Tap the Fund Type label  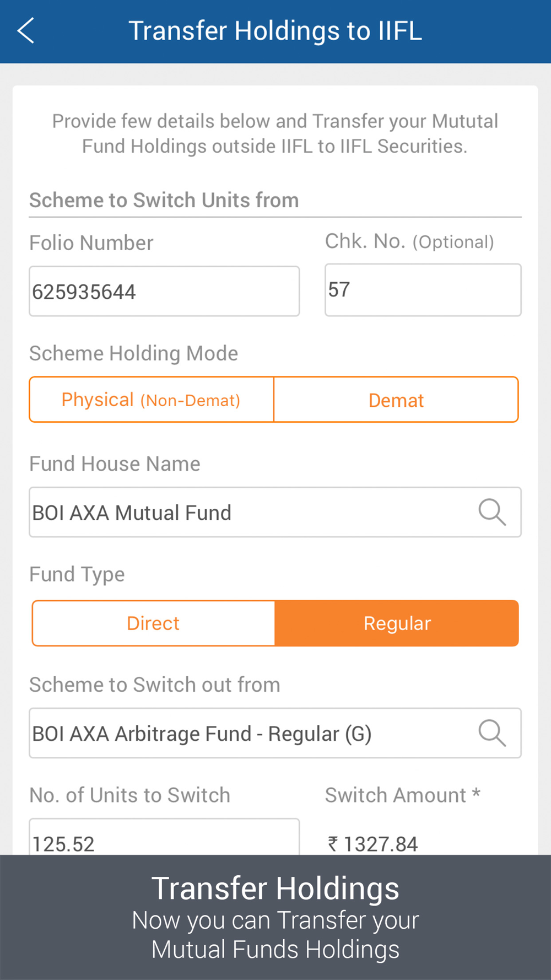click(x=77, y=574)
